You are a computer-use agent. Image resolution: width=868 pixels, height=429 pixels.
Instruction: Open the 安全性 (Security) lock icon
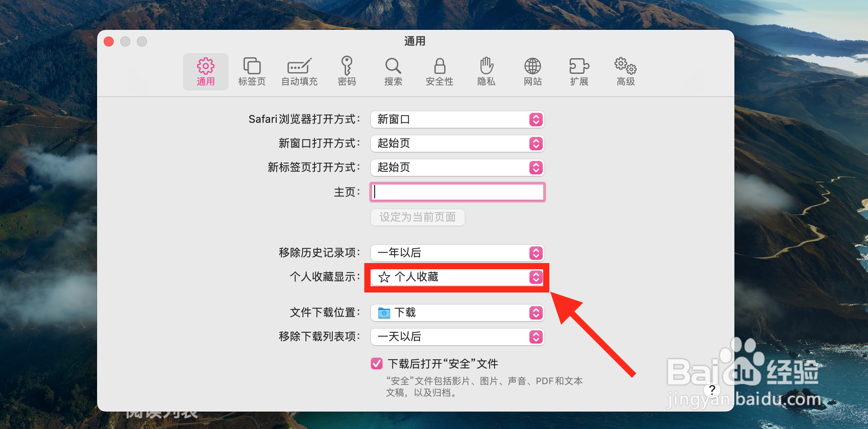(439, 71)
